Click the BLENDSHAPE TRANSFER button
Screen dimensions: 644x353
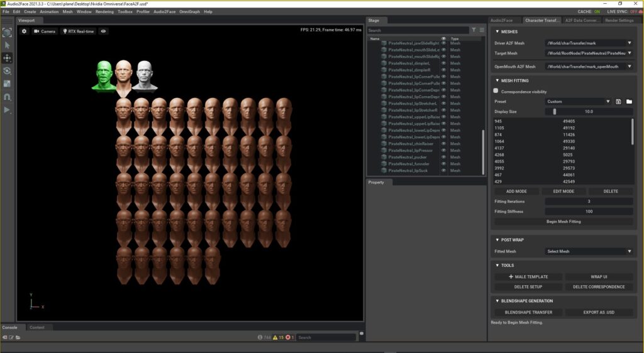tap(528, 312)
